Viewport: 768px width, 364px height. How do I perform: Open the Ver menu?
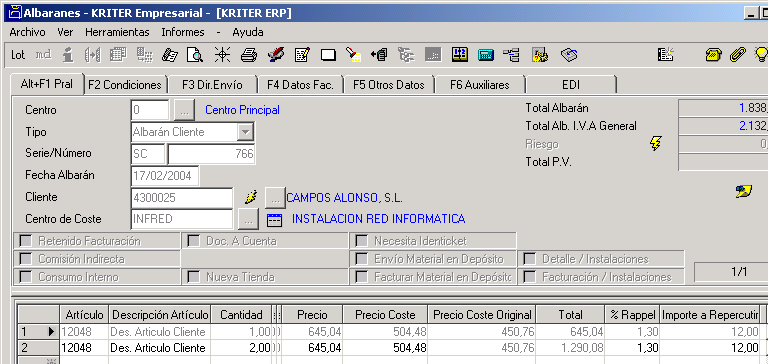[65, 32]
